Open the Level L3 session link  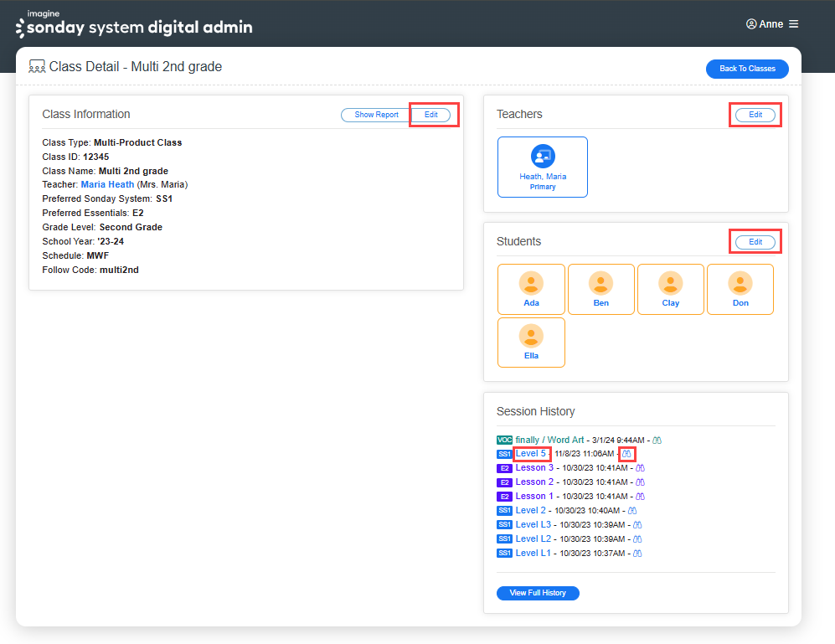click(533, 524)
